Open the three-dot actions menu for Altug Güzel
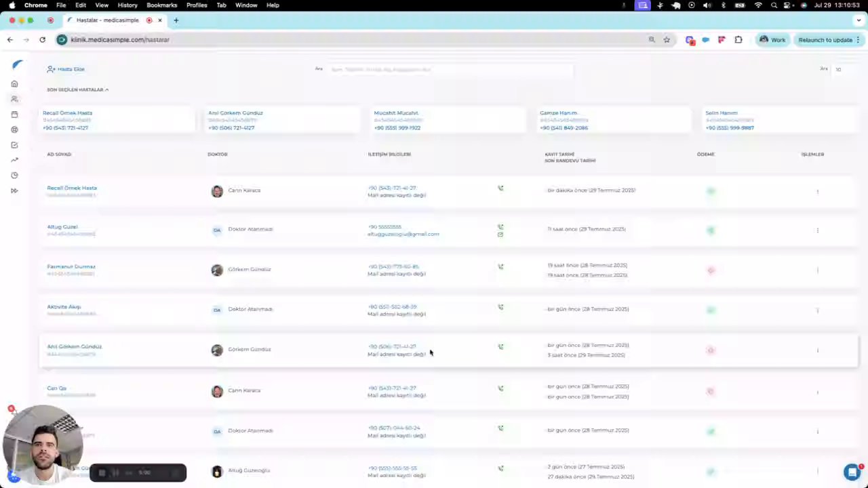 (817, 230)
